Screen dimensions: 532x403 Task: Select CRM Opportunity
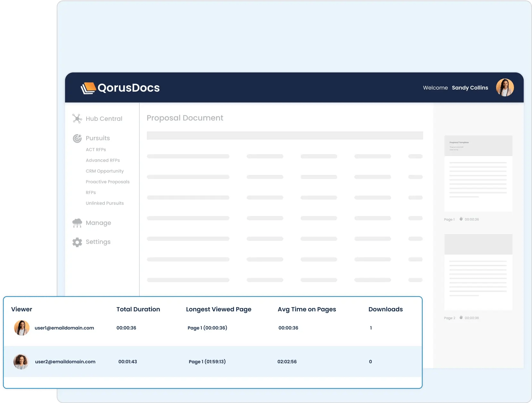pyautogui.click(x=105, y=171)
